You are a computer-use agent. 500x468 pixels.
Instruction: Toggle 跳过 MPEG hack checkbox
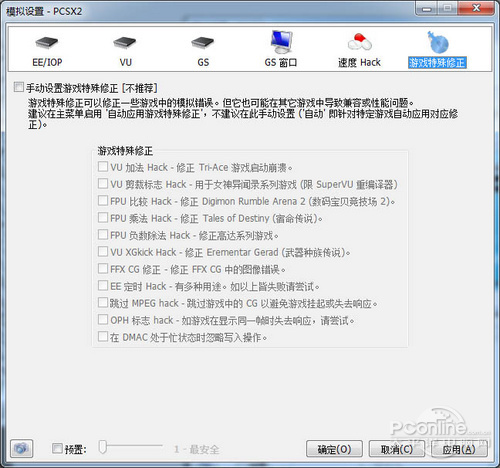103,302
